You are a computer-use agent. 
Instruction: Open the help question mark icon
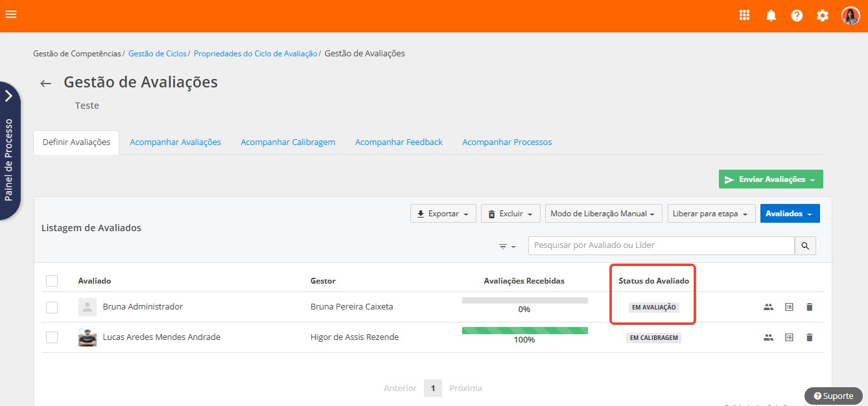(x=797, y=16)
